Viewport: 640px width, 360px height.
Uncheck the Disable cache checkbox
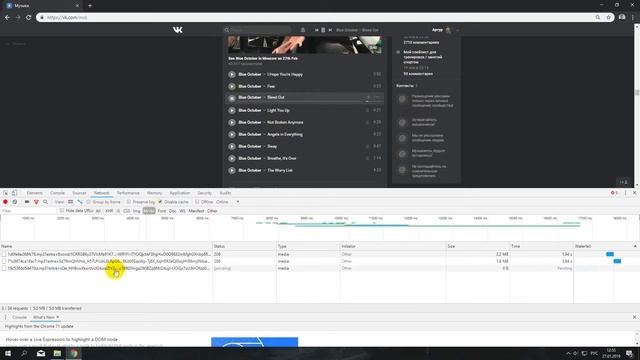160,202
